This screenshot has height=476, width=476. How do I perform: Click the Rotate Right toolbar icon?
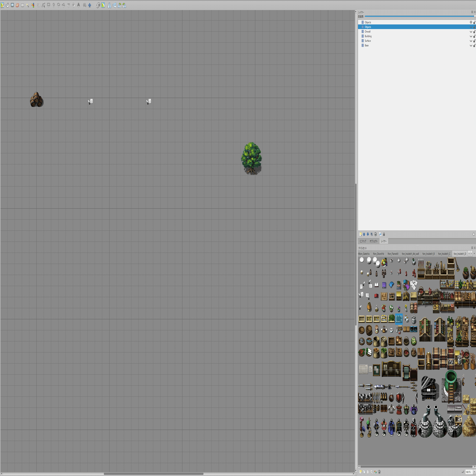124,5
